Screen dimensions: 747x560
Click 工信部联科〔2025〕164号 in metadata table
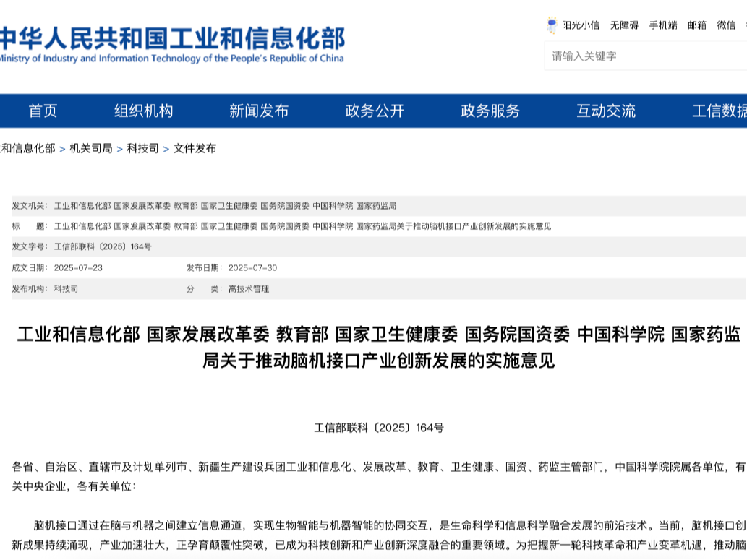click(x=103, y=246)
